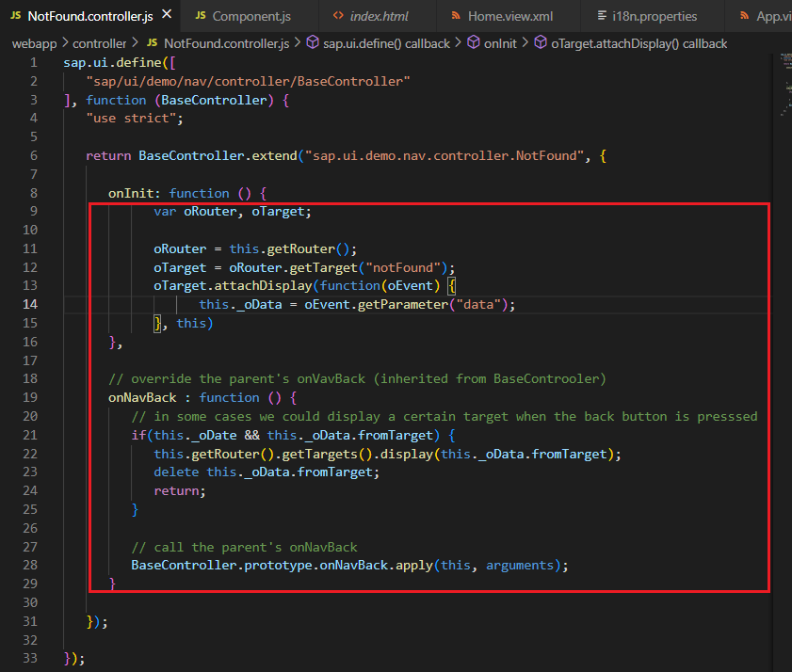
Task: Click "BaseController.extend" on line 6
Action: (218, 156)
